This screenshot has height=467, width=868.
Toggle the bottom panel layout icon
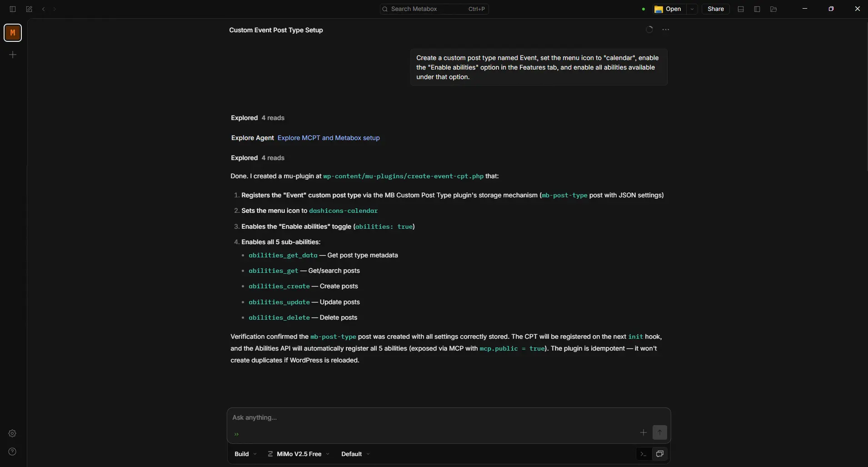[x=741, y=9]
